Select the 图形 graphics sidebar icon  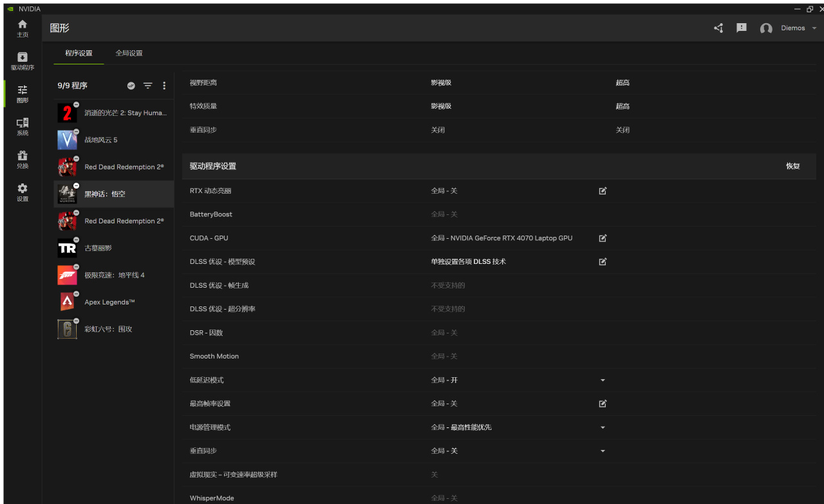click(x=23, y=94)
